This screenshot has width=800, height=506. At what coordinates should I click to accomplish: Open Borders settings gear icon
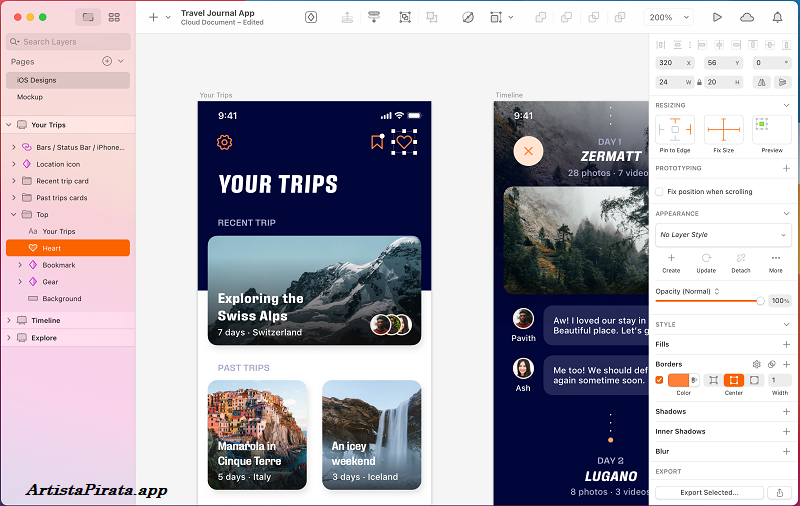756,364
